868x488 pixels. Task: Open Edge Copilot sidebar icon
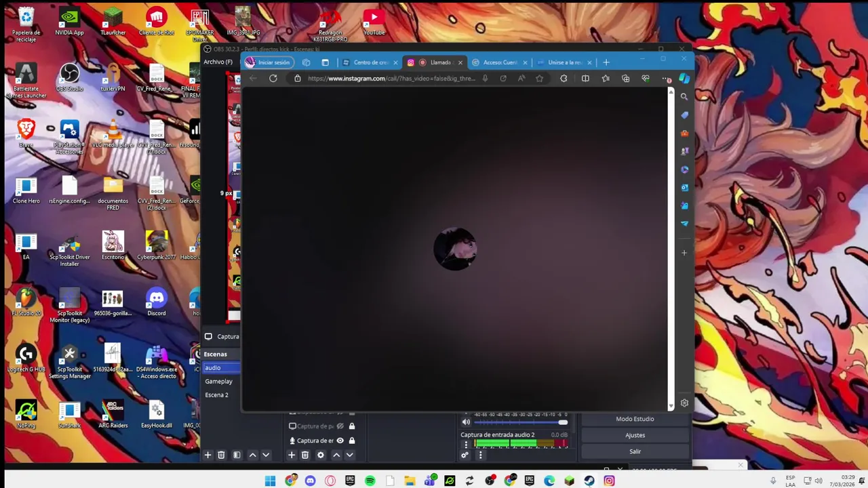684,79
